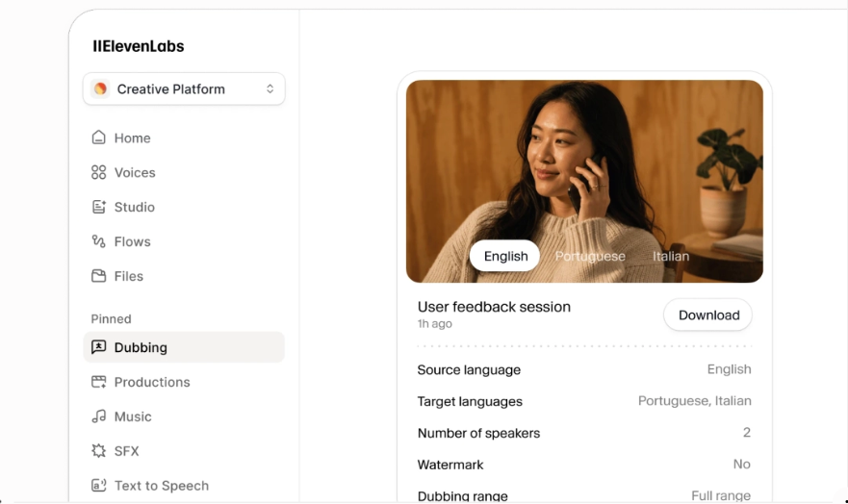Select the English language tab
848x504 pixels.
click(505, 256)
